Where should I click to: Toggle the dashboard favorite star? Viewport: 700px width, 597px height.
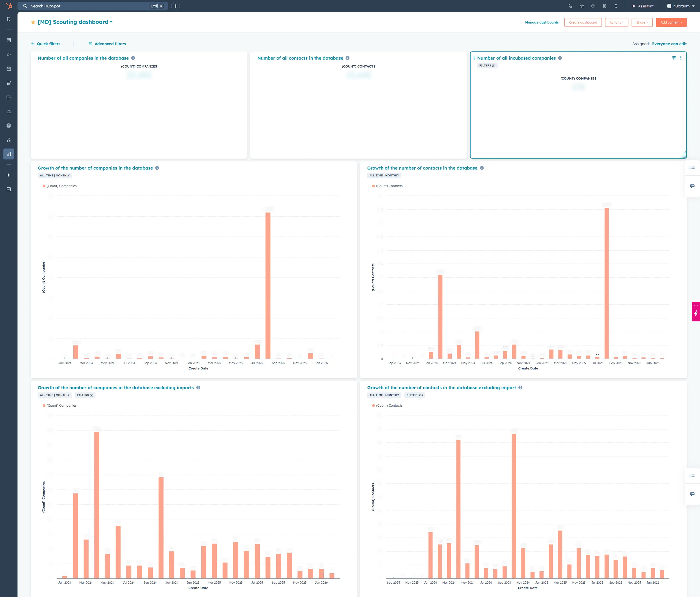(x=33, y=22)
